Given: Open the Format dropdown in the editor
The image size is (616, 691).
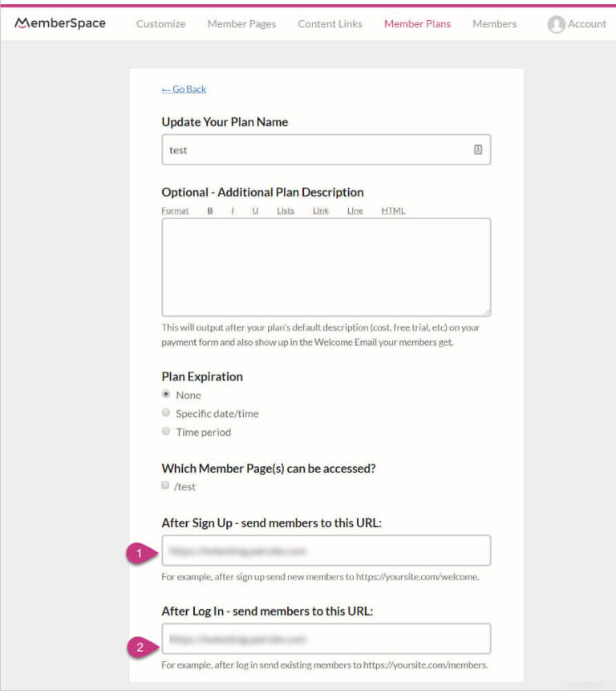Looking at the screenshot, I should click(175, 210).
